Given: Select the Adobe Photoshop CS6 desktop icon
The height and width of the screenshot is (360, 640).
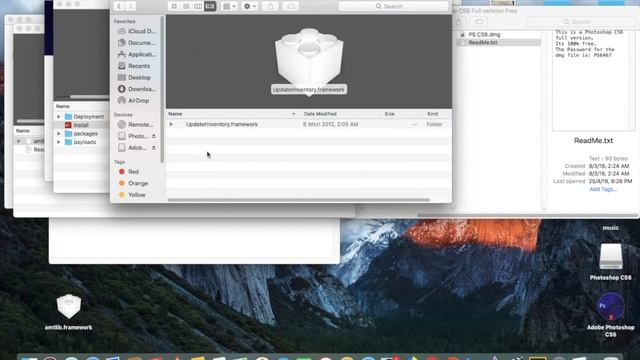Looking at the screenshot, I should pyautogui.click(x=611, y=315).
